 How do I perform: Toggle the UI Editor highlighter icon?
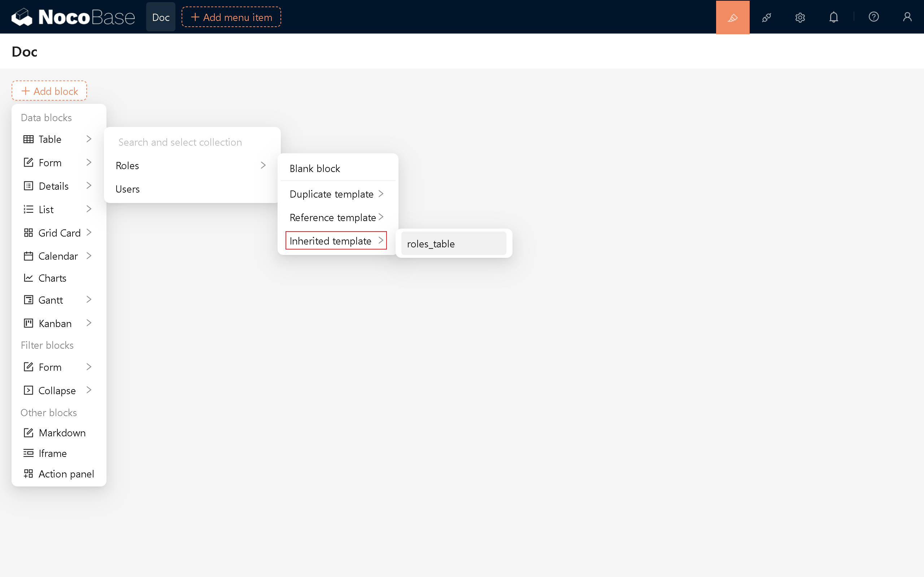click(x=732, y=17)
